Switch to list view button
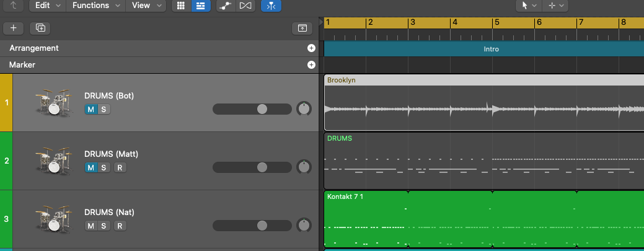This screenshot has width=644, height=251. tap(201, 6)
